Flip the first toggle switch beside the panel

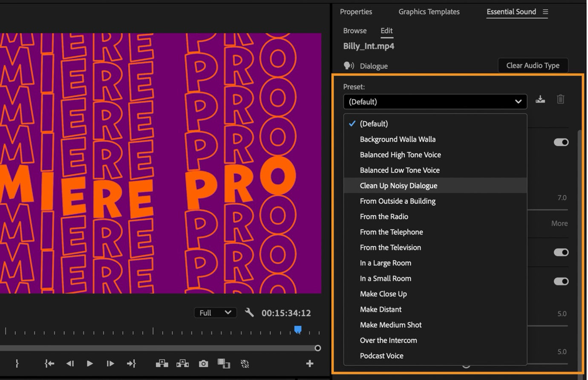coord(561,142)
